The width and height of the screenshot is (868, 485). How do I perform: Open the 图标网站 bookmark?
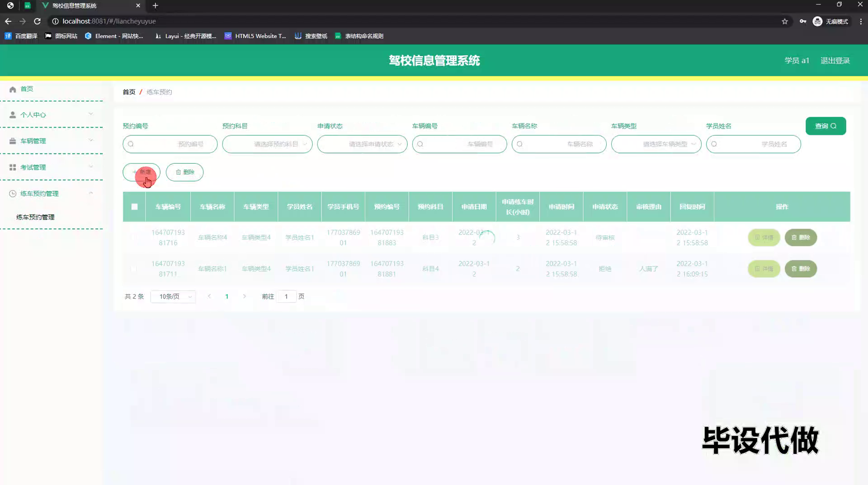click(x=61, y=36)
